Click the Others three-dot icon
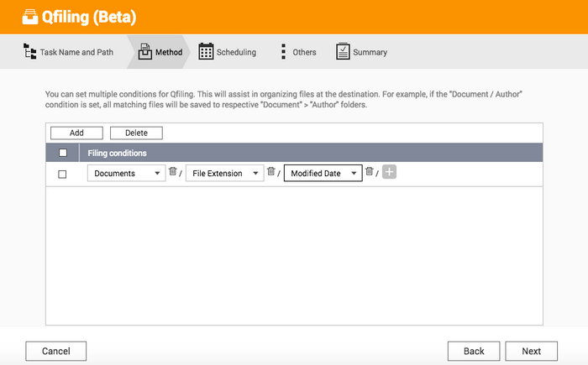Screen dimensions: 588x365 (x=284, y=51)
